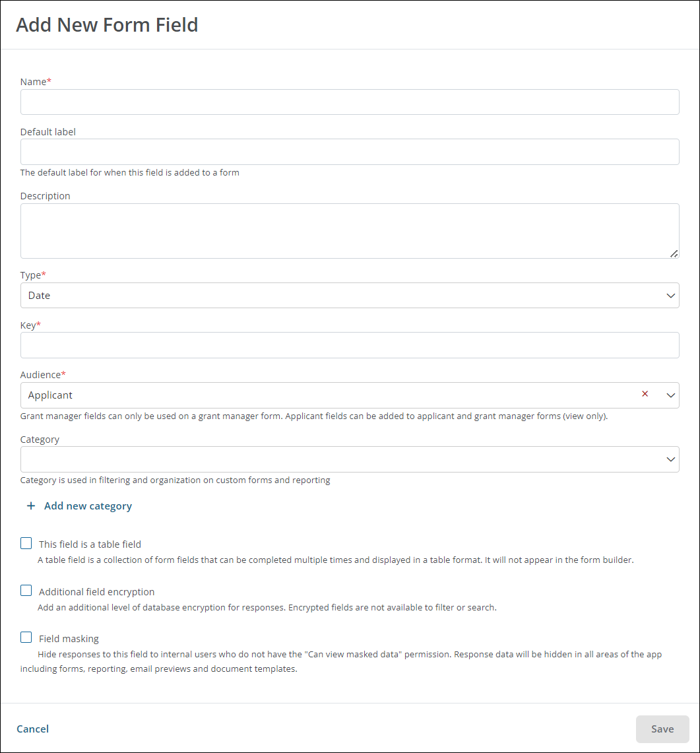700x753 pixels.
Task: Click the plus icon beside Add new category
Action: click(x=30, y=506)
